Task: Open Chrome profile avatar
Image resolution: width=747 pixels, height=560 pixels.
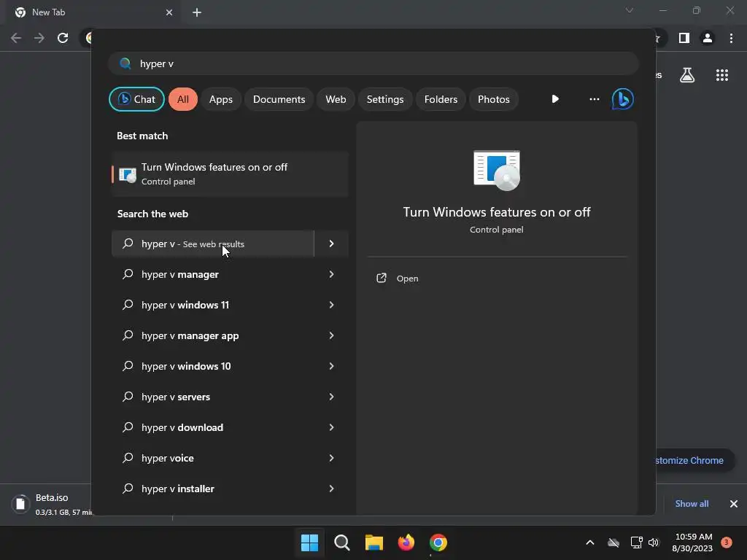Action: coord(708,38)
